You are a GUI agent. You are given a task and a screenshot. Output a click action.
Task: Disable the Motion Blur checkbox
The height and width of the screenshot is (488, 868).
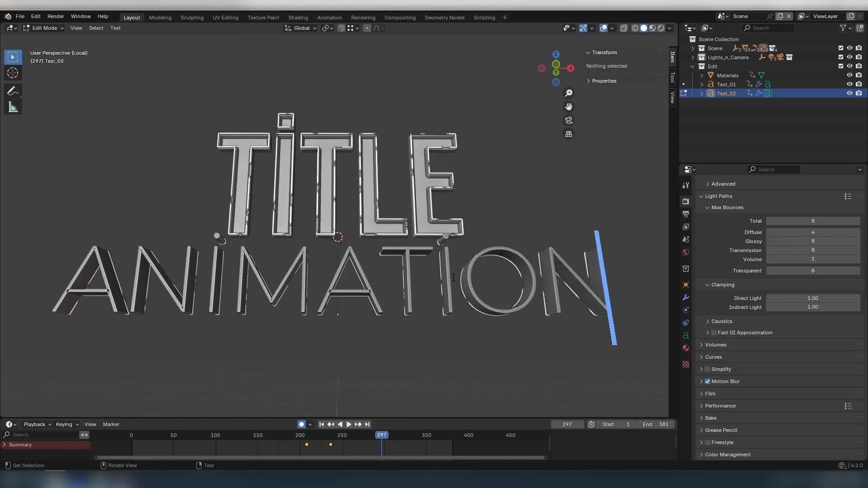pyautogui.click(x=708, y=381)
